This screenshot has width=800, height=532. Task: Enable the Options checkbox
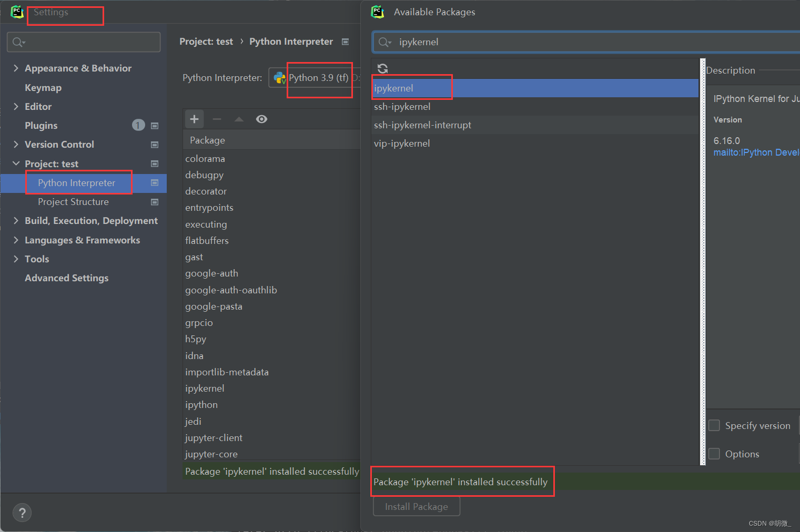click(x=714, y=454)
